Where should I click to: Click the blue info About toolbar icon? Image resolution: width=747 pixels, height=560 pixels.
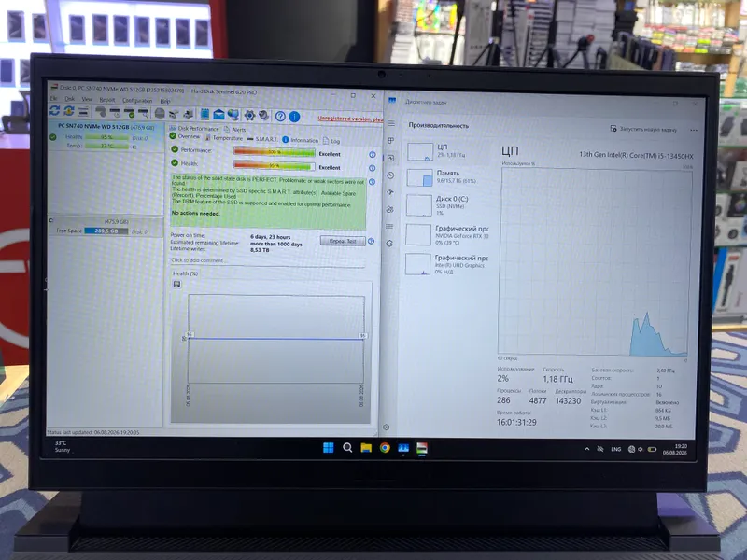point(294,117)
